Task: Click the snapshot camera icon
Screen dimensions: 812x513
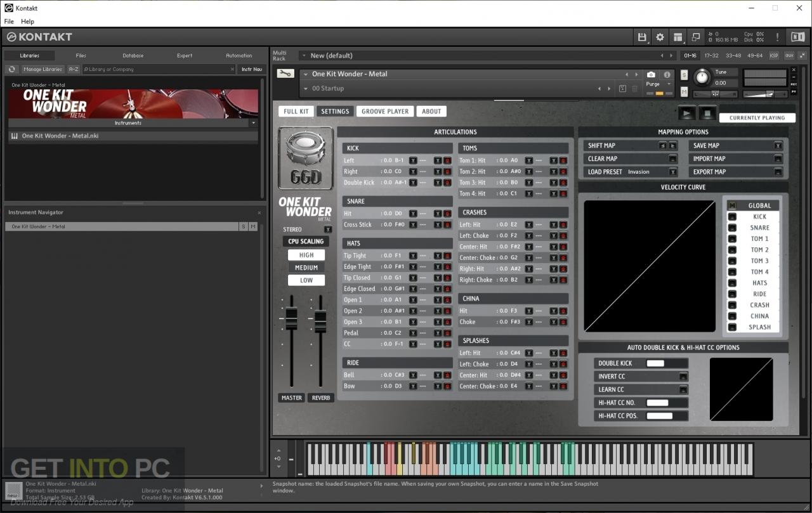Action: [x=651, y=74]
